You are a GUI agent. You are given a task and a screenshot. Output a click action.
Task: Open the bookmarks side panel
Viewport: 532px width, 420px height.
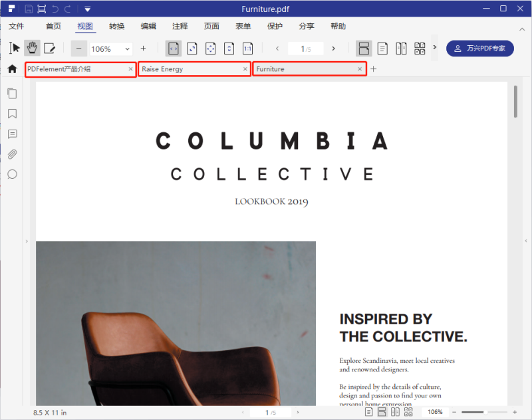pos(12,114)
